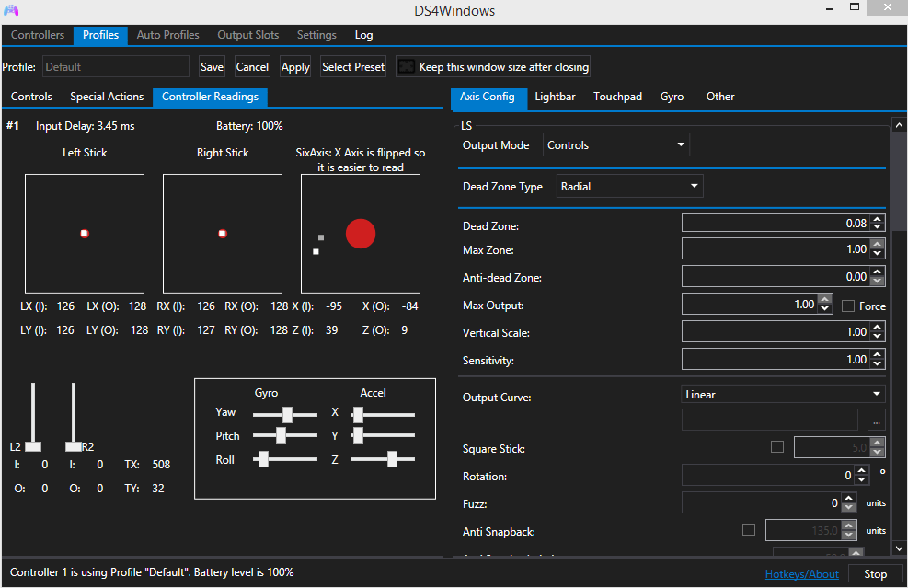This screenshot has height=588, width=908.
Task: Decrease Max Zone value with down arrow
Action: pyautogui.click(x=878, y=254)
